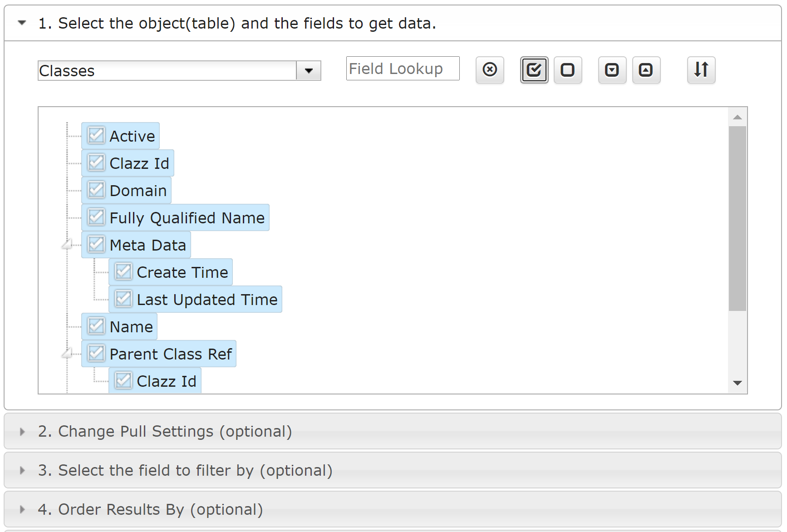
Task: Click the select all fields checkmark icon
Action: pos(534,70)
